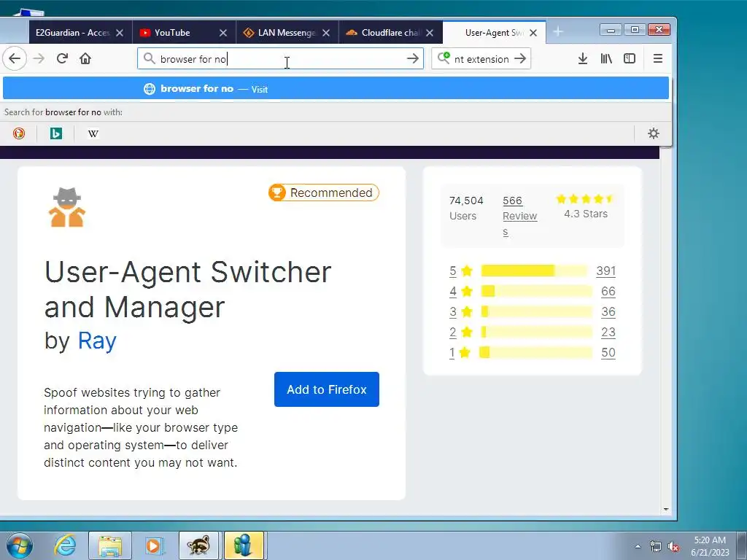
Task: Click the 2-star rating bar
Action: tap(536, 332)
